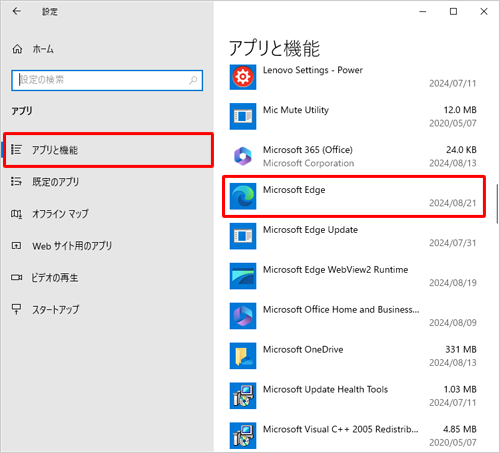The height and width of the screenshot is (453, 500).
Task: Open the 既定のアプリ section
Action: pos(107,182)
